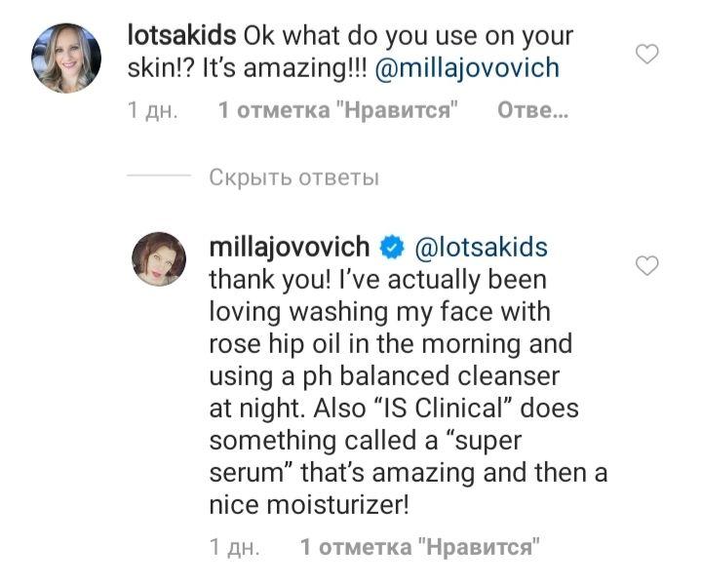Image resolution: width=701 pixels, height=588 pixels.
Task: Like the lotsakids comment with heart icon
Action: [647, 55]
